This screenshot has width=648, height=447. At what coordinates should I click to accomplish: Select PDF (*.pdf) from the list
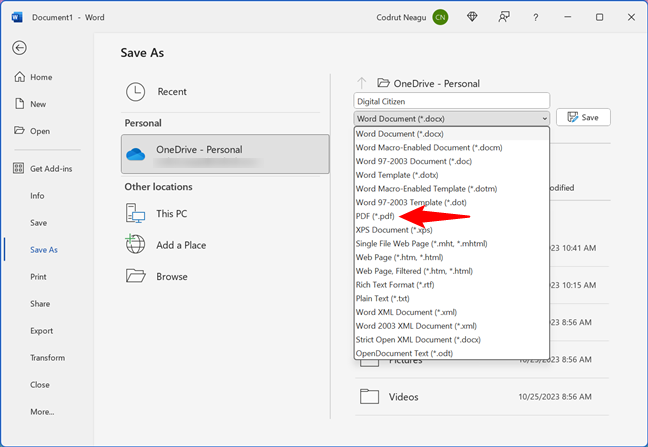click(x=376, y=216)
